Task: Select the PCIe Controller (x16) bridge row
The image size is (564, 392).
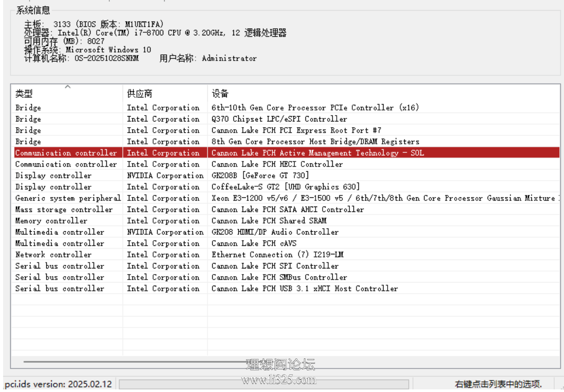Action: [315, 108]
